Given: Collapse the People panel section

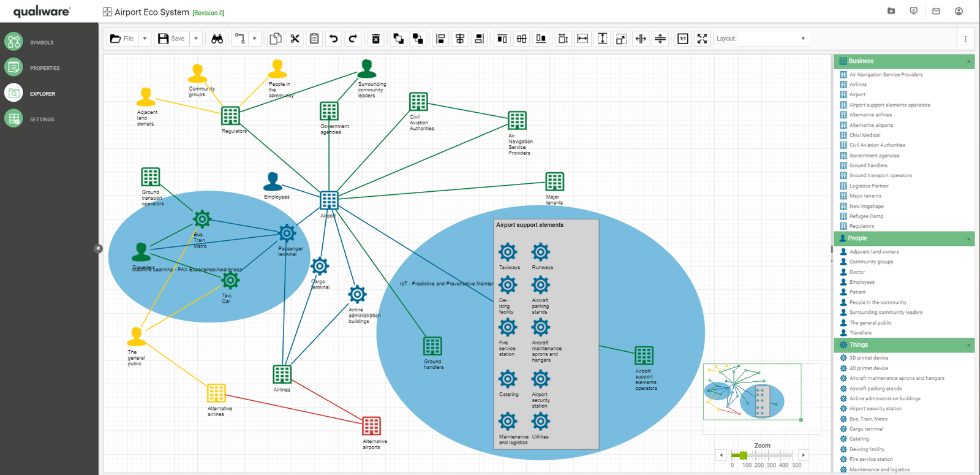Looking at the screenshot, I should [968, 238].
